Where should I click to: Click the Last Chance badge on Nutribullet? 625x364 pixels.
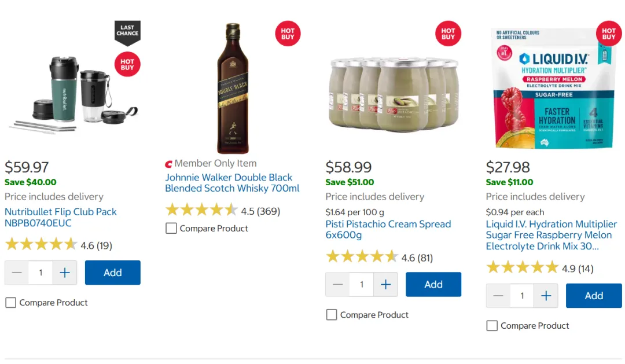(x=127, y=32)
